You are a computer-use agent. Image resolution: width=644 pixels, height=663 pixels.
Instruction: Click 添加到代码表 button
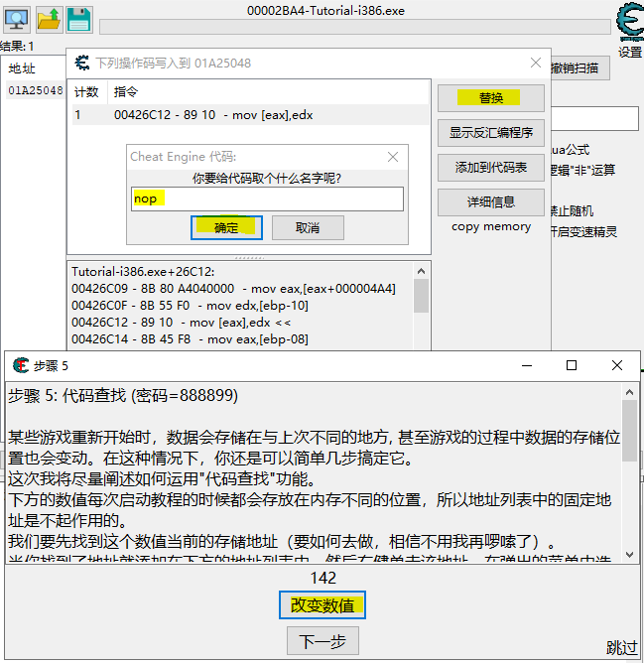(x=490, y=168)
